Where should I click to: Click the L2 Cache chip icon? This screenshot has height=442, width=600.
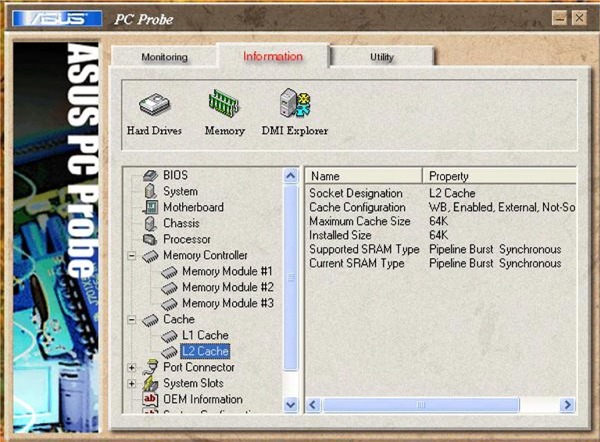point(169,351)
